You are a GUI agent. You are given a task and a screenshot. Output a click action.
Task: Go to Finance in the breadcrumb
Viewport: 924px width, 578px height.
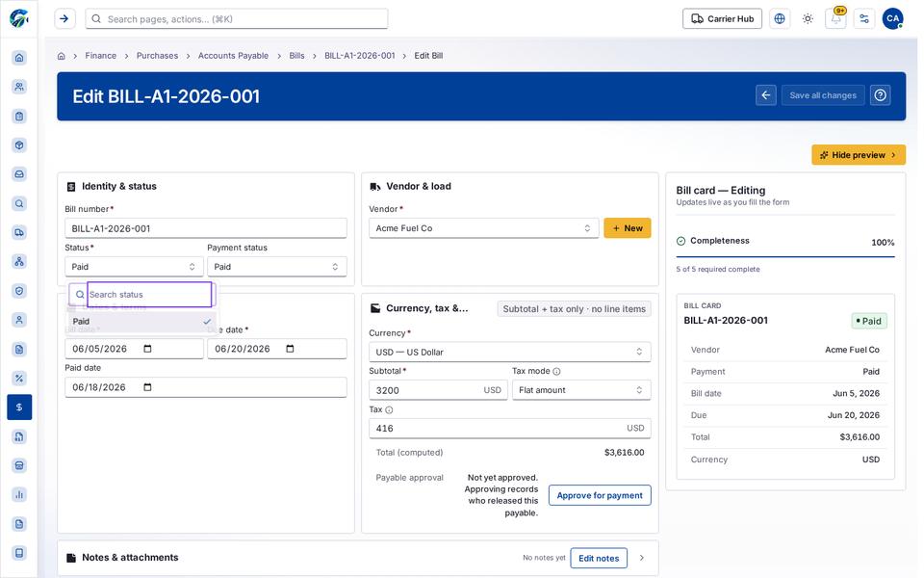point(101,56)
